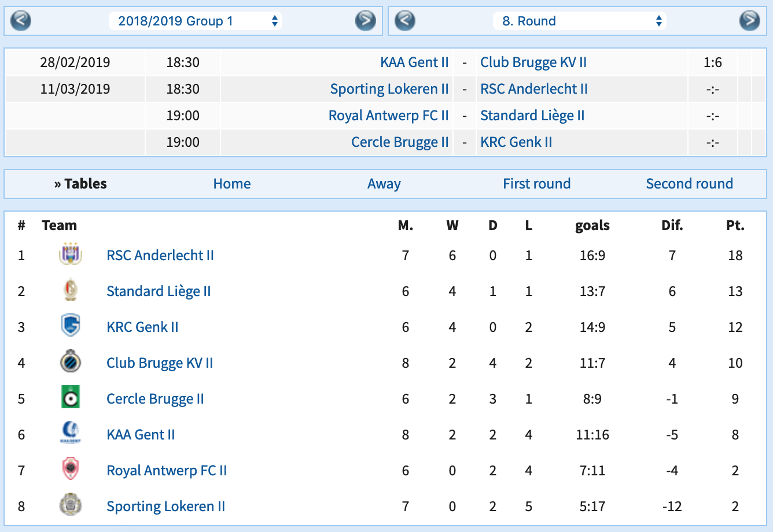The image size is (773, 532).
Task: Open the Second round table tab
Action: (689, 184)
